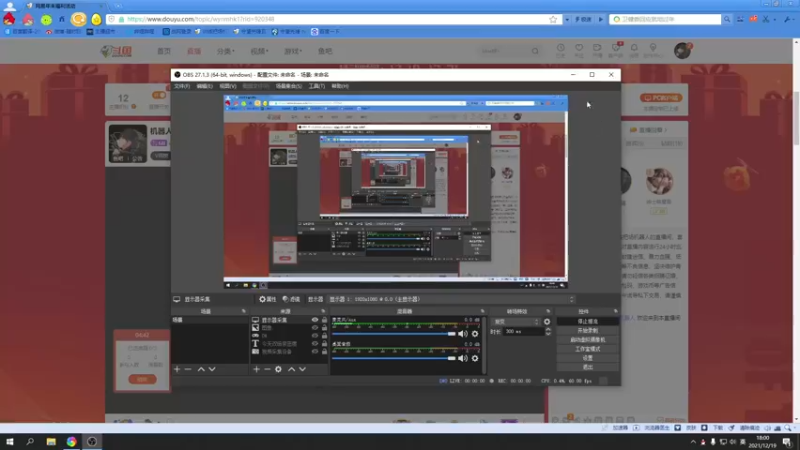The width and height of the screenshot is (800, 450).
Task: Switch to OBS Studio taskbar icon
Action: point(92,442)
